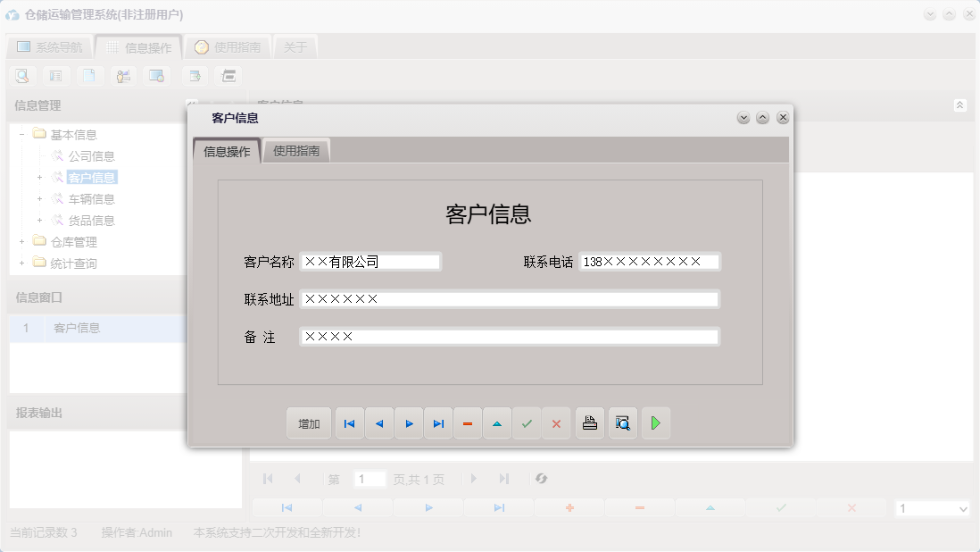This screenshot has width=980, height=552.
Task: Click the edit triangle icon in the dialog
Action: (x=497, y=422)
